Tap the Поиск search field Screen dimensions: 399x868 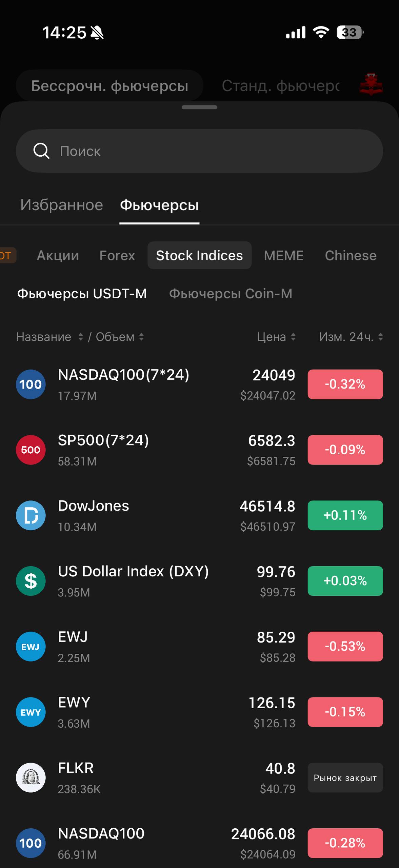coord(210,151)
